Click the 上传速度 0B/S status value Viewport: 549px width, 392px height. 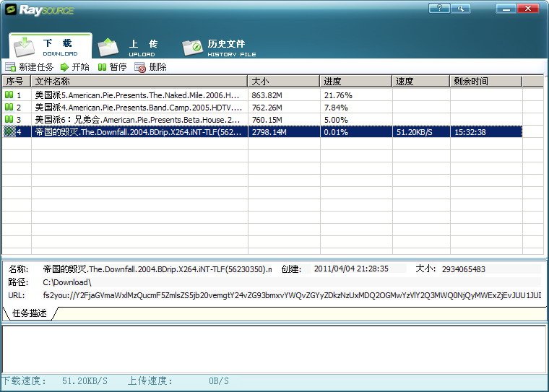pos(218,380)
